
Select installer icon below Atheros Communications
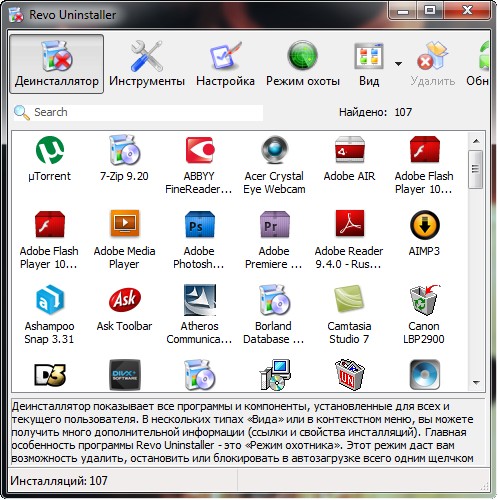199,375
